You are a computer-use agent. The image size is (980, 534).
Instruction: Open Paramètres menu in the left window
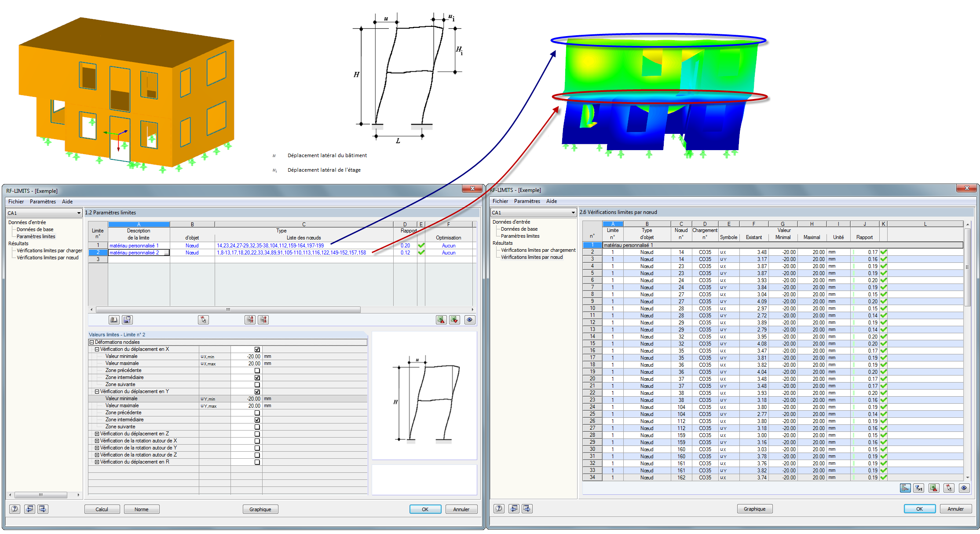[43, 202]
